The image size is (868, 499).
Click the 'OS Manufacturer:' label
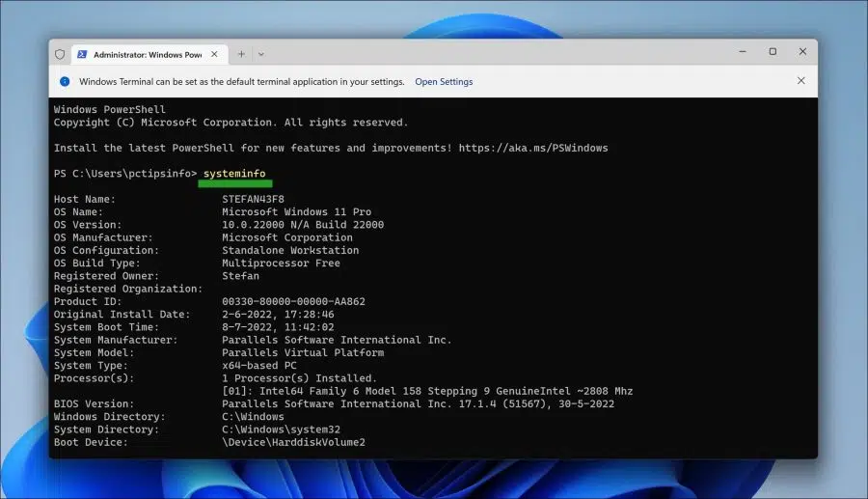click(x=103, y=237)
